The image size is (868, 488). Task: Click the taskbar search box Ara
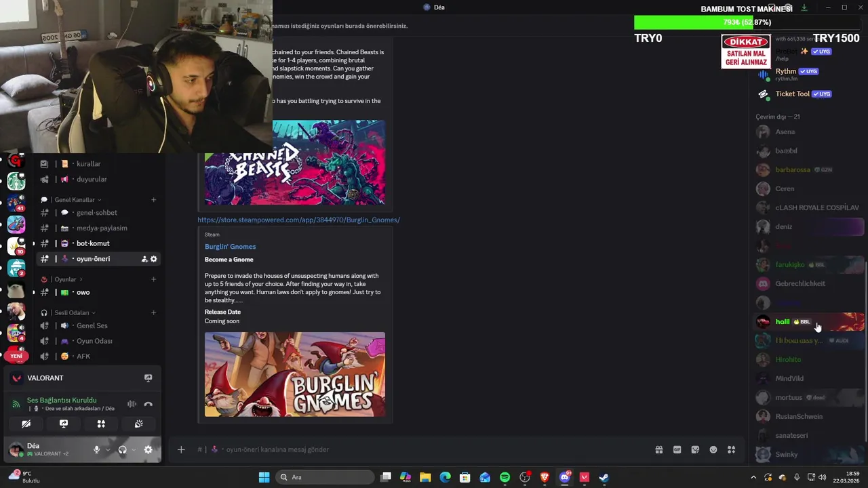324,477
